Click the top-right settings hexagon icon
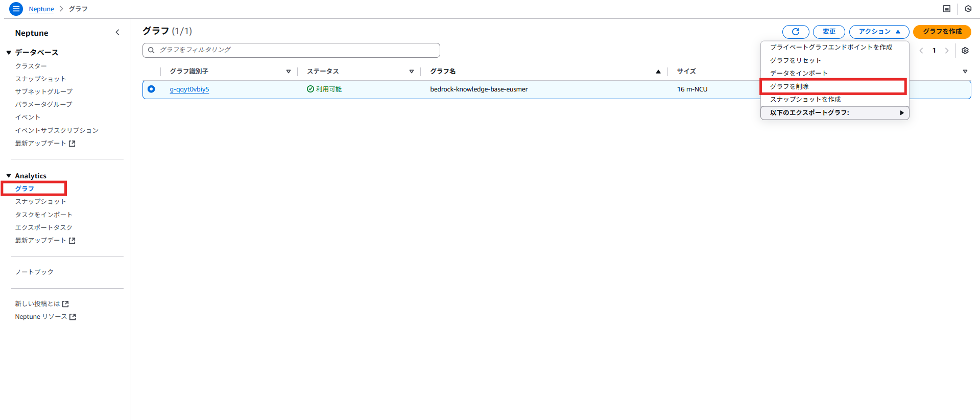 coord(968,9)
